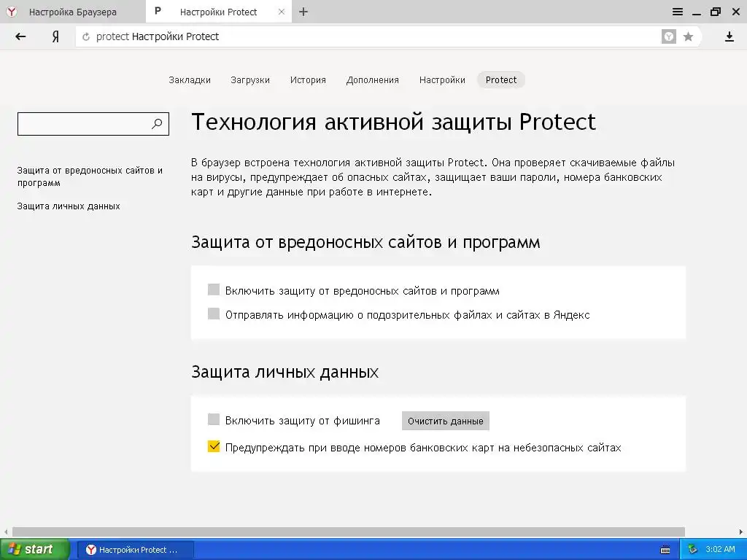Switch to Настройка Браузера tab

coord(72,12)
